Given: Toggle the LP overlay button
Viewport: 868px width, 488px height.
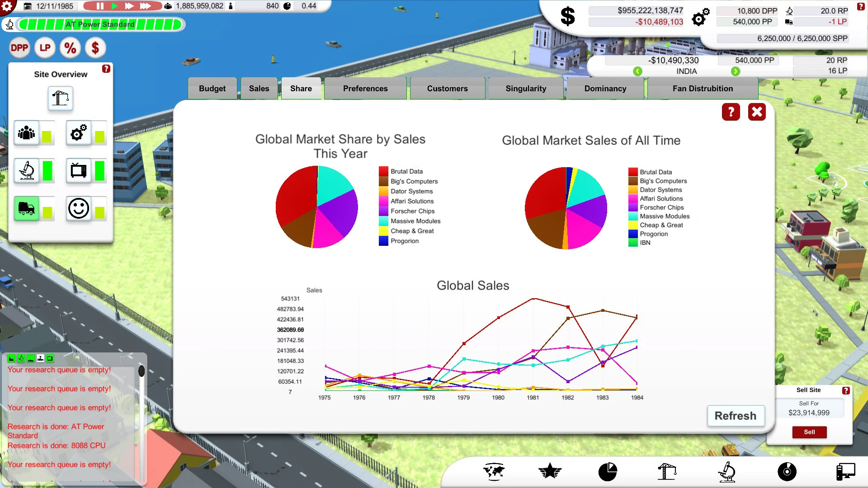Looking at the screenshot, I should (45, 47).
